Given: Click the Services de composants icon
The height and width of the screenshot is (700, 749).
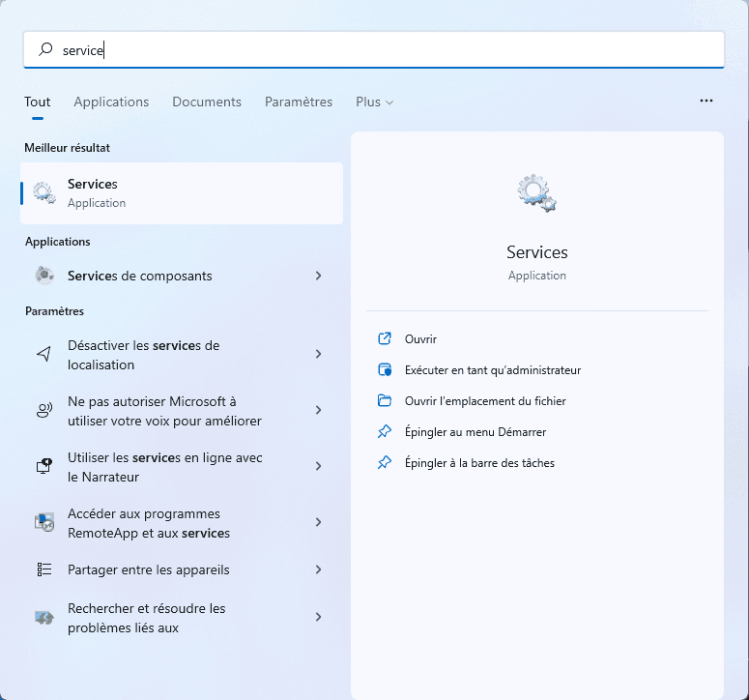Looking at the screenshot, I should [x=44, y=276].
